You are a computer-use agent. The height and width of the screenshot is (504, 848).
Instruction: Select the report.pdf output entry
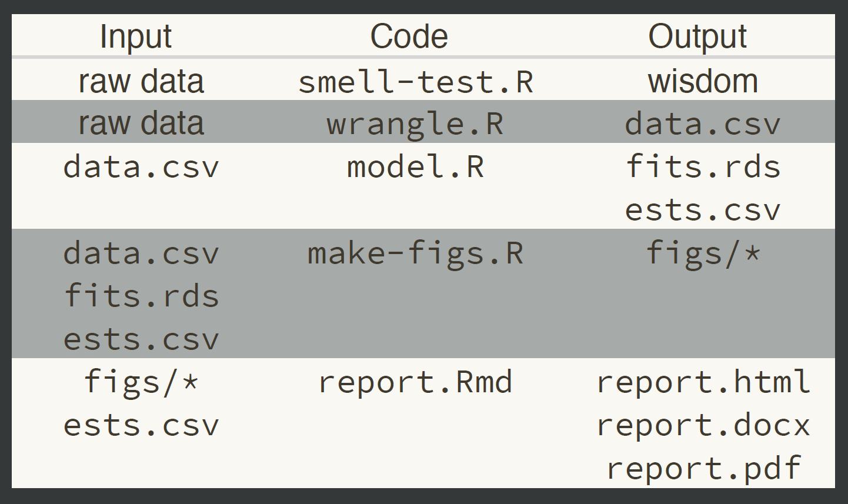pyautogui.click(x=703, y=468)
